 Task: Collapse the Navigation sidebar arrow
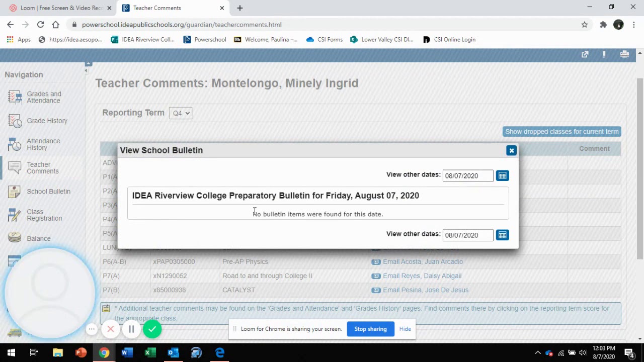86,70
